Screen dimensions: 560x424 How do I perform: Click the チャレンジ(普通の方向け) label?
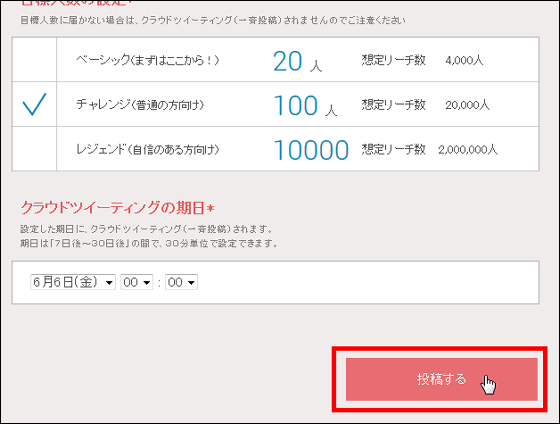(x=140, y=105)
